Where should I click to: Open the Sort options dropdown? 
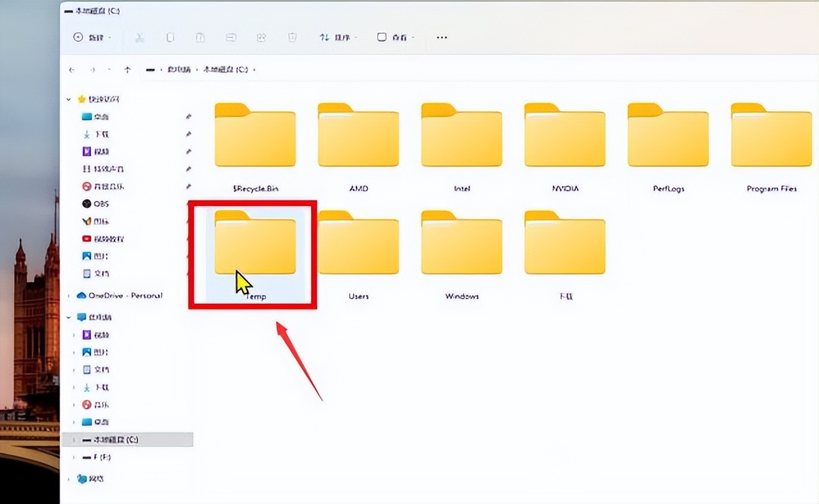click(337, 38)
